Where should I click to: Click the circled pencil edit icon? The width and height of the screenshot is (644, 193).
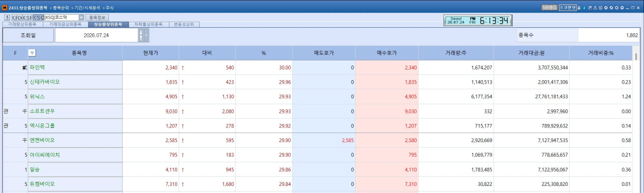click(611, 8)
